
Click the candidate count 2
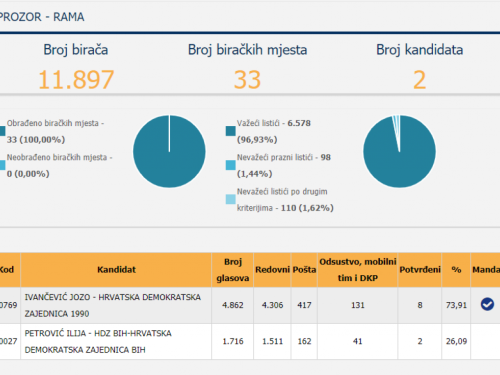tap(420, 80)
